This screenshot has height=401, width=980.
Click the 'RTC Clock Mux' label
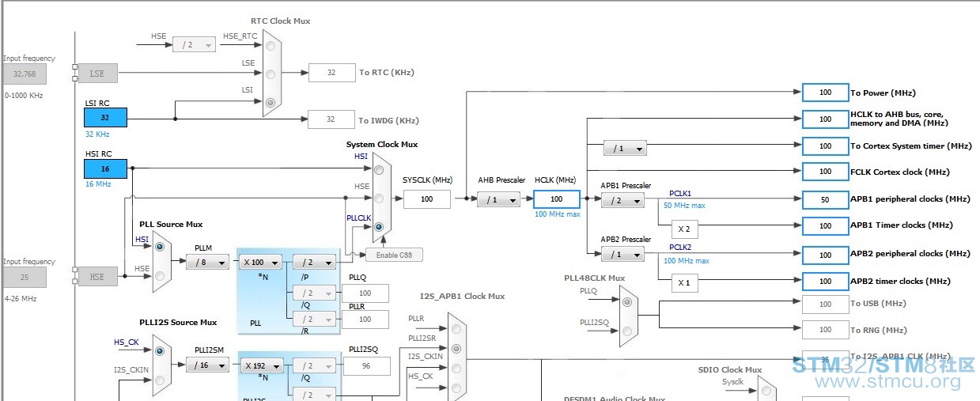(x=280, y=21)
